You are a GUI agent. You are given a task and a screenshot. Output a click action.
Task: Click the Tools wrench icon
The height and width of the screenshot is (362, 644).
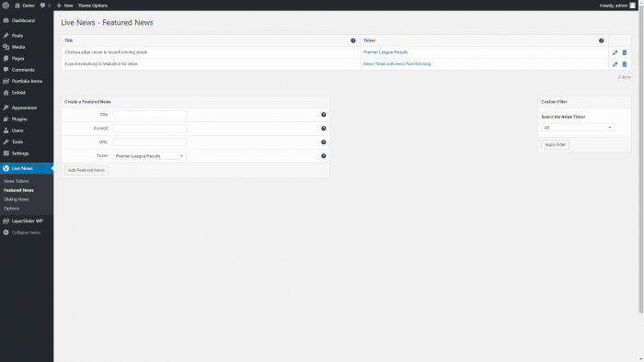coord(6,141)
